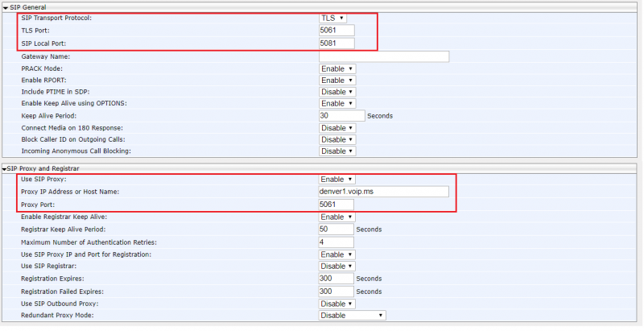Edit the Registration Failed Expires field
This screenshot has height=331, width=644.
pyautogui.click(x=336, y=292)
